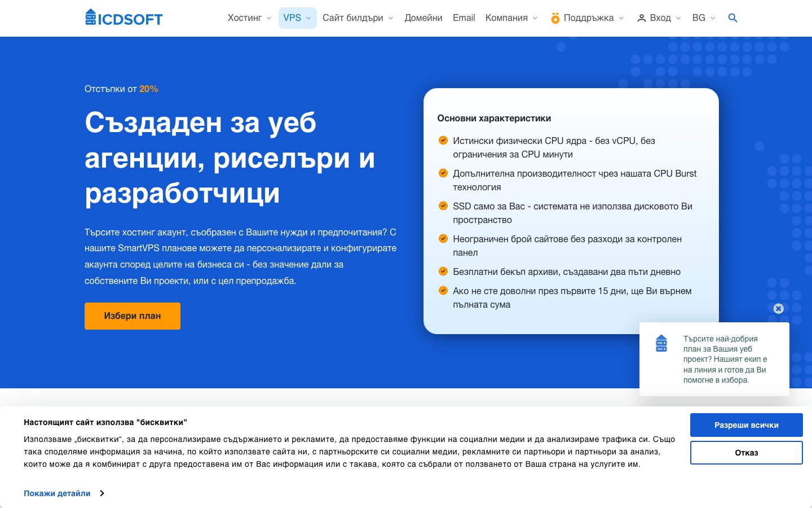Click cookie notice title Настоящият сайт използва "бисквитки"
Screen dimensions: 812x508
(105, 422)
